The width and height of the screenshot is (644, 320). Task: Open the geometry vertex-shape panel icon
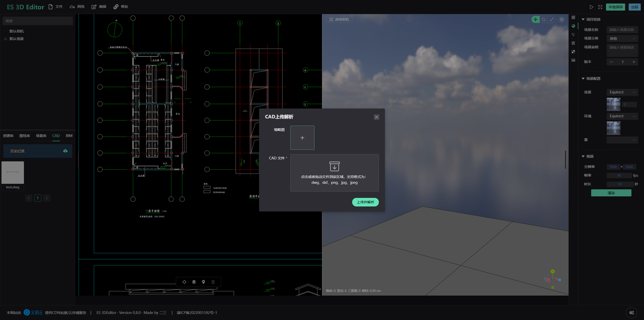[x=573, y=43]
